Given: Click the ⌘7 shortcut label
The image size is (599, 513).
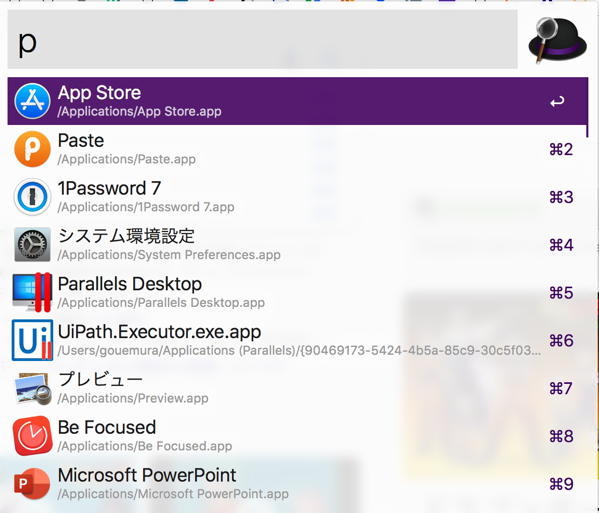Looking at the screenshot, I should 561,388.
